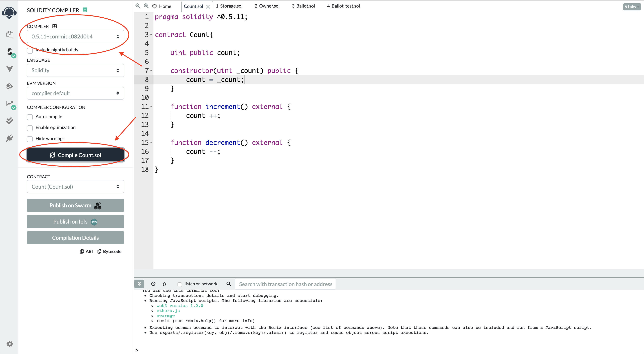
Task: Toggle terminal collapse double-chevron icon
Action: click(139, 284)
